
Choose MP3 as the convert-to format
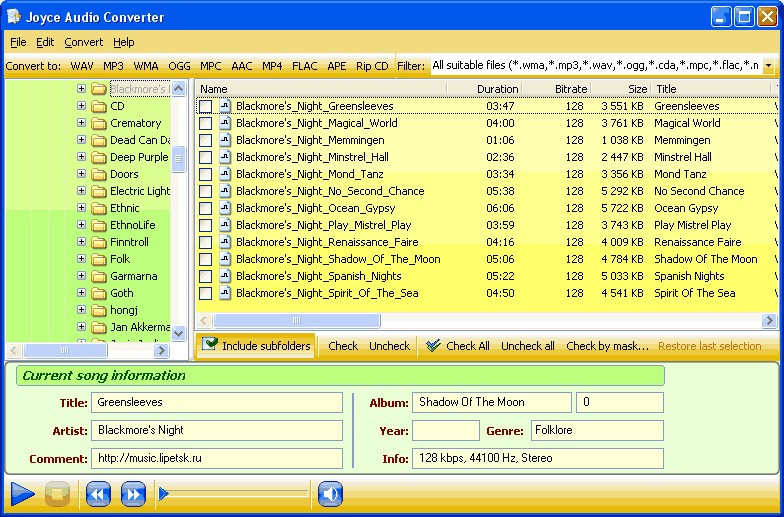click(x=114, y=66)
